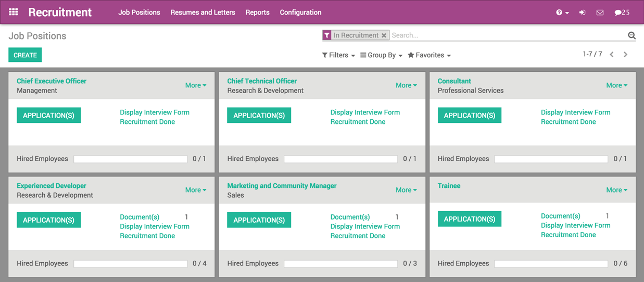Open the Configuration menu
644x282 pixels.
point(300,12)
